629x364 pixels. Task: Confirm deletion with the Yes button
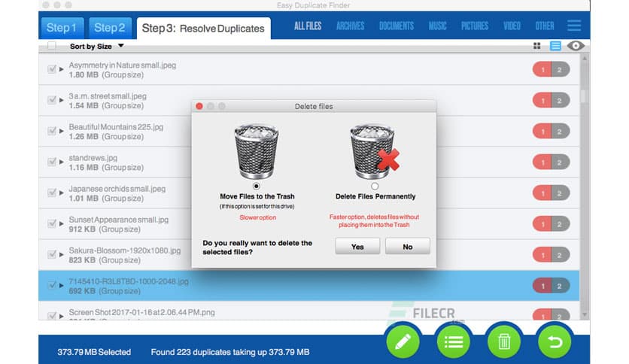(357, 247)
